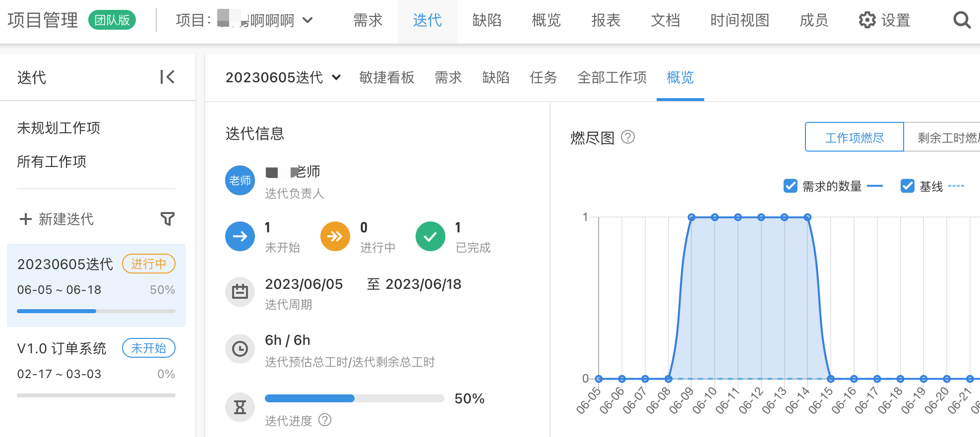Click the iteration filter funnel icon
Image resolution: width=980 pixels, height=437 pixels.
168,218
